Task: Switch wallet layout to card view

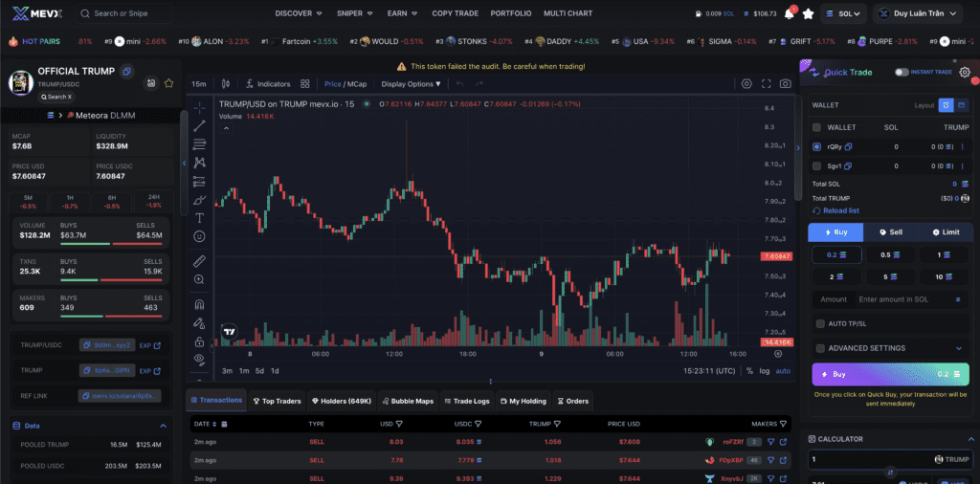Action: (x=961, y=105)
